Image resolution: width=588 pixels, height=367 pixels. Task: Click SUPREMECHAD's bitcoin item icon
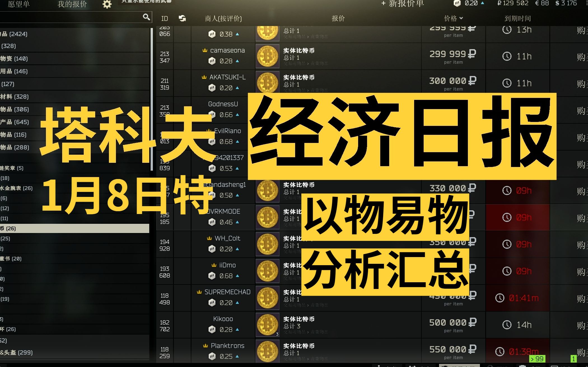[x=267, y=298]
